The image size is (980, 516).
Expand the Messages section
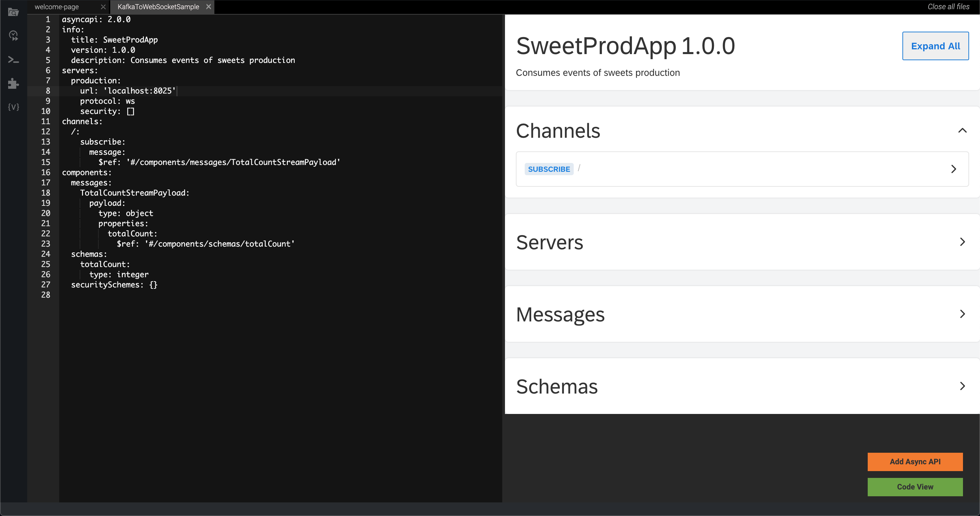[963, 314]
